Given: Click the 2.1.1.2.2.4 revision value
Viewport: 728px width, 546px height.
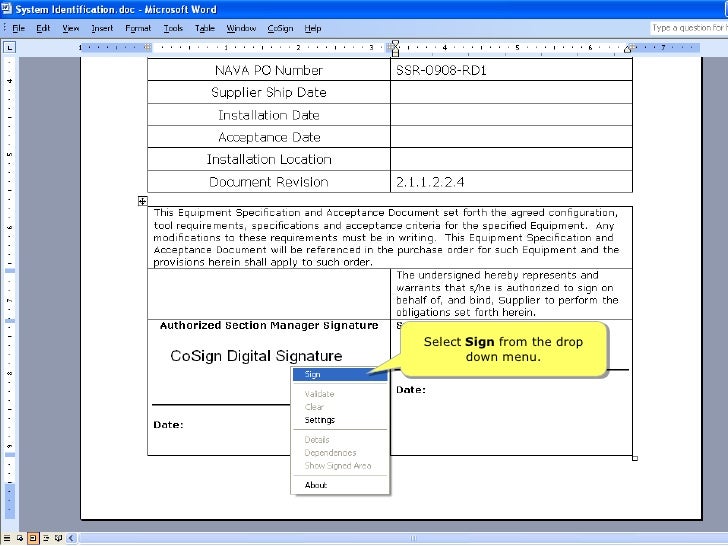Looking at the screenshot, I should 430,182.
